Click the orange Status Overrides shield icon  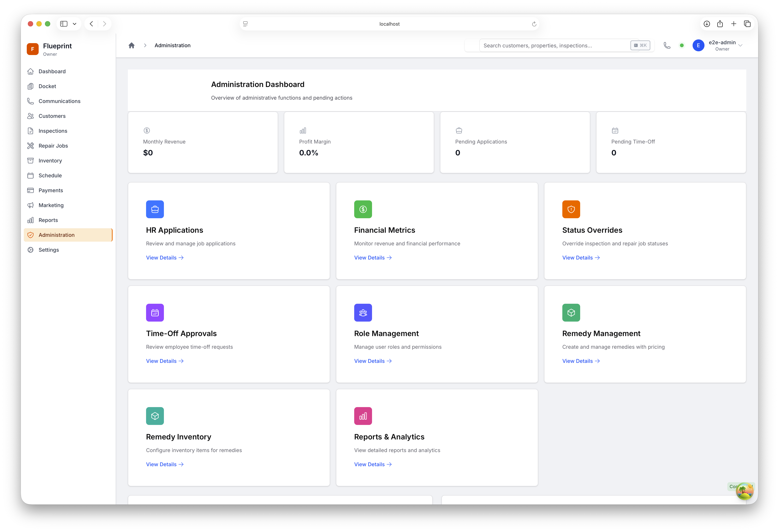point(571,209)
